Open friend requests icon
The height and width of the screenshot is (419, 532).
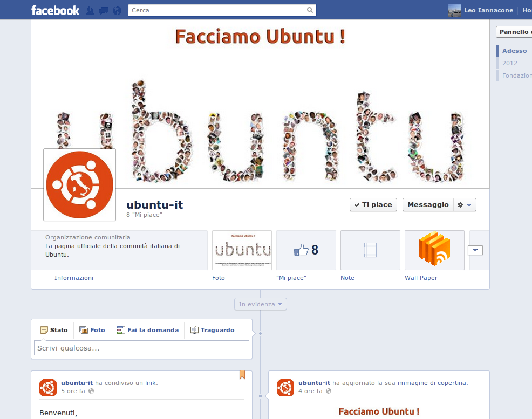90,11
